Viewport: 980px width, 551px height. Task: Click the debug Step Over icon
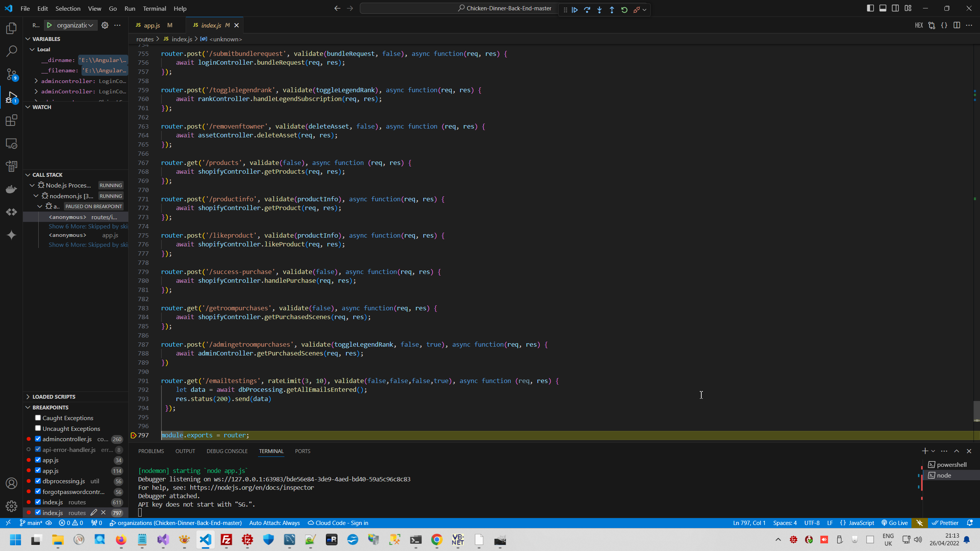tap(587, 10)
